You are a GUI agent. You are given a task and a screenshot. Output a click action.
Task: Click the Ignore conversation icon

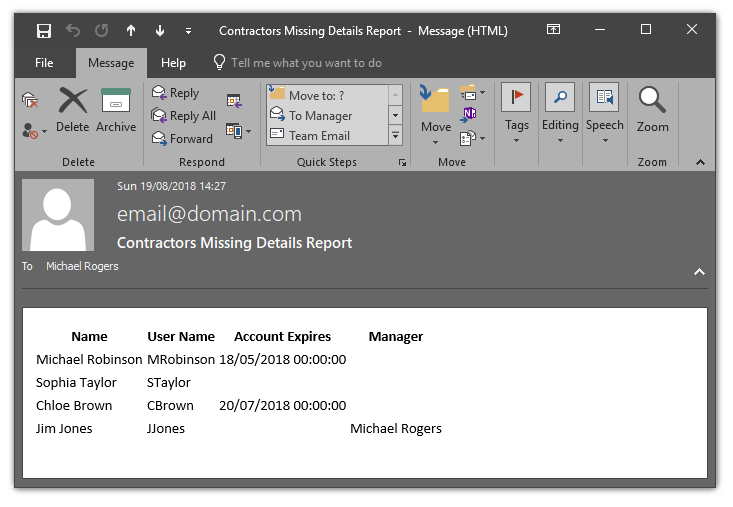[x=30, y=100]
